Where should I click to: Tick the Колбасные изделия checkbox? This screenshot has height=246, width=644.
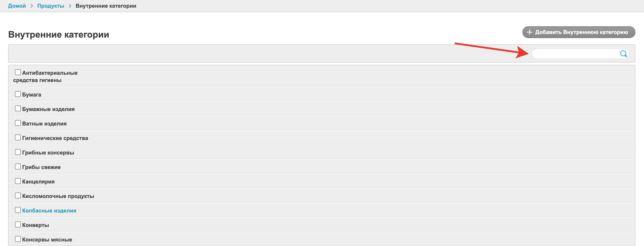pos(18,210)
